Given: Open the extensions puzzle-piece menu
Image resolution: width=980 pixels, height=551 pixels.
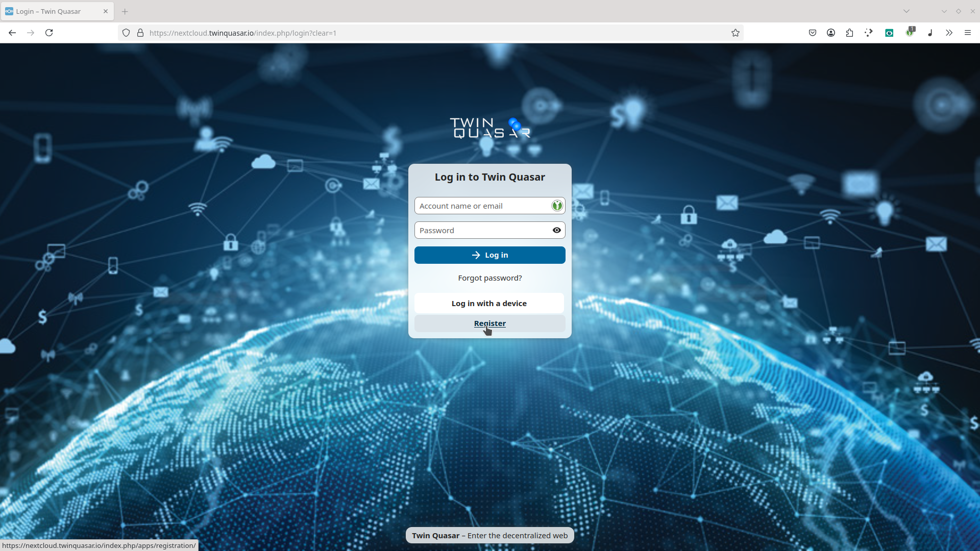Looking at the screenshot, I should click(849, 33).
